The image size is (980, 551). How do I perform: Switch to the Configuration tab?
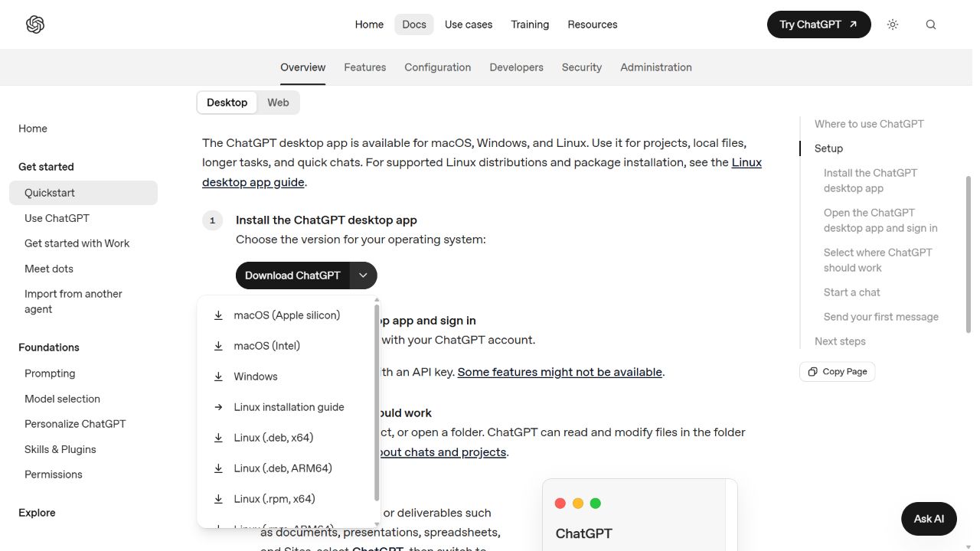(x=438, y=67)
